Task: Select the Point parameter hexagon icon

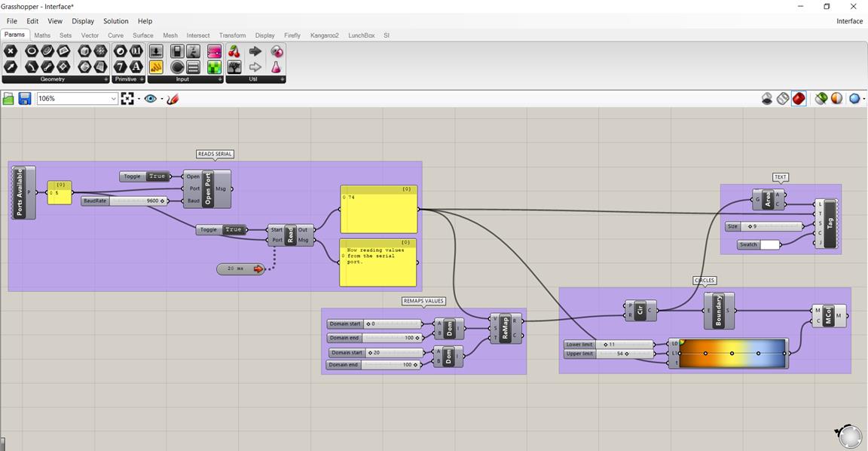Action: (11, 51)
